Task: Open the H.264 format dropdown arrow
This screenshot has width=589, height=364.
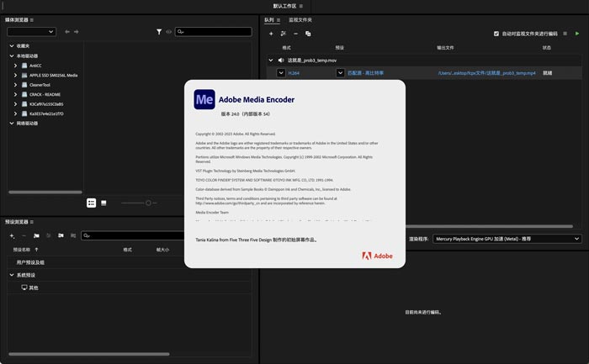Action: click(x=281, y=73)
